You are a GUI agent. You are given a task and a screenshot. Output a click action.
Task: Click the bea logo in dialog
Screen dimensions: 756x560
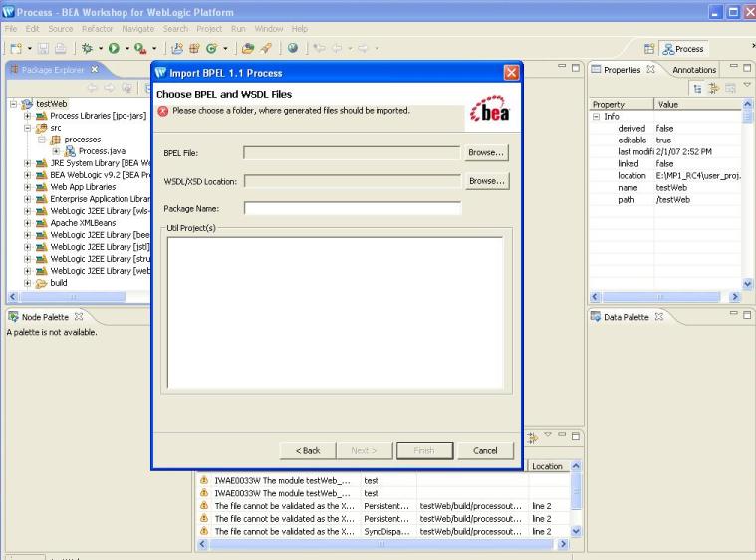490,109
